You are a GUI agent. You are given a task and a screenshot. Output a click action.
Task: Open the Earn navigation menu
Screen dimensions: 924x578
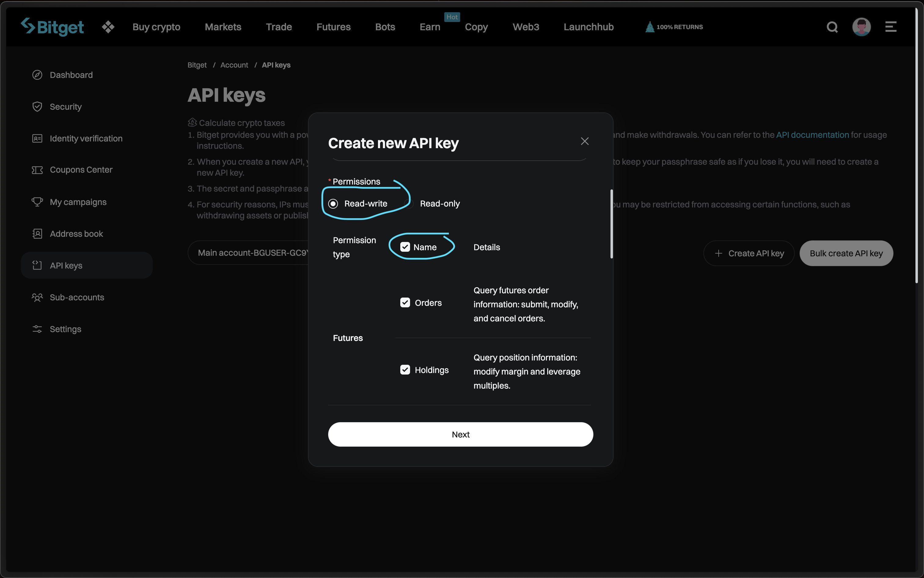[430, 27]
